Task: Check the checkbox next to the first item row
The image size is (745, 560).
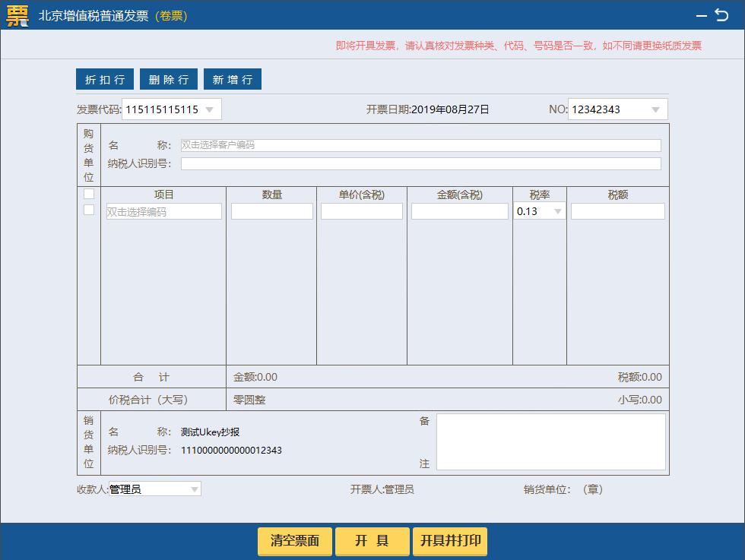Action: [89, 210]
